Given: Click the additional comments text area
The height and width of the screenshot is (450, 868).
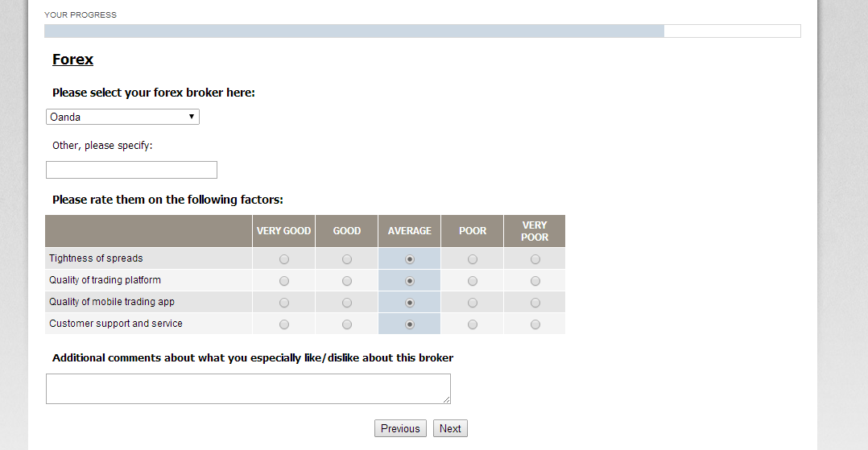Looking at the screenshot, I should pyautogui.click(x=248, y=389).
